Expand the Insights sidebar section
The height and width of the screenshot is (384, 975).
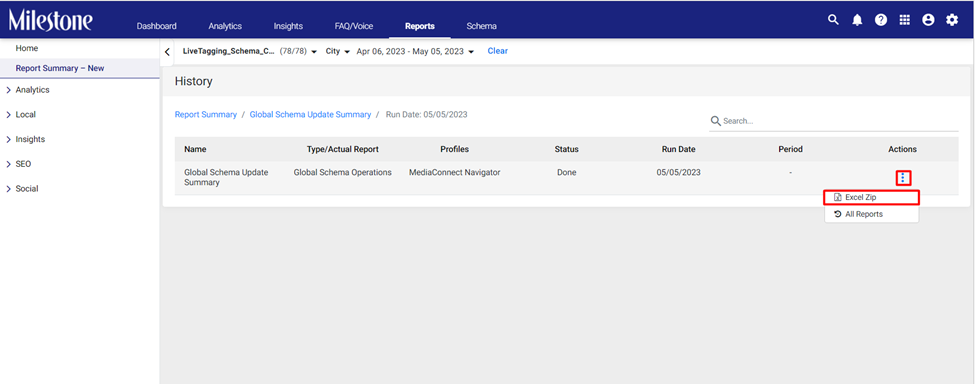click(25, 139)
